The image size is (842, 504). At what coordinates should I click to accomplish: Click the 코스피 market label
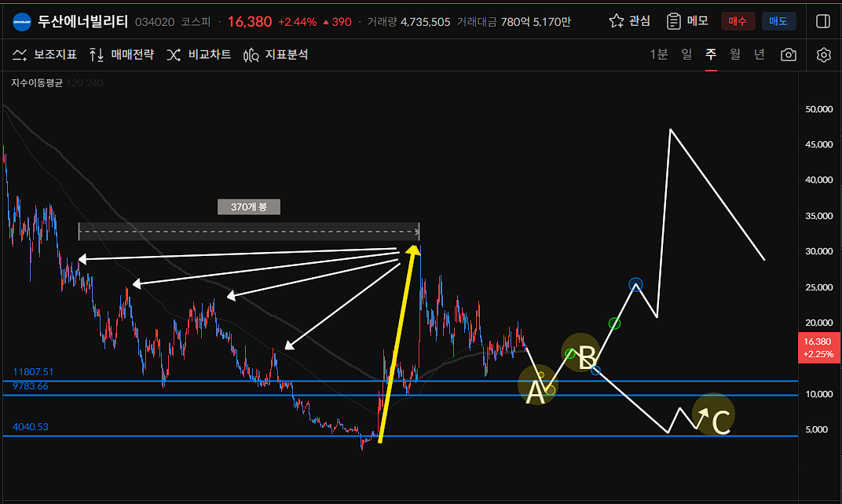[x=196, y=22]
